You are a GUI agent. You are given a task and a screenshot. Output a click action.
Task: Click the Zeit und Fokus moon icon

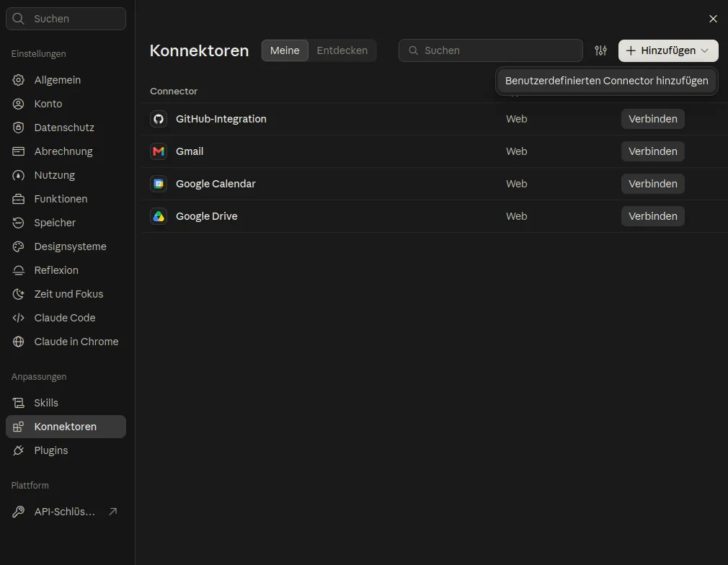coord(18,294)
